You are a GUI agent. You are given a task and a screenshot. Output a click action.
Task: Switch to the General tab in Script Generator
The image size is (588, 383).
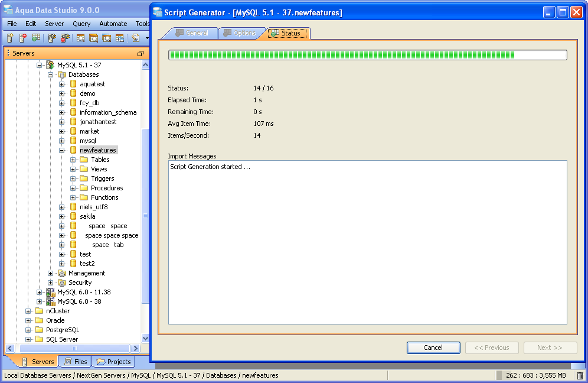pos(192,33)
